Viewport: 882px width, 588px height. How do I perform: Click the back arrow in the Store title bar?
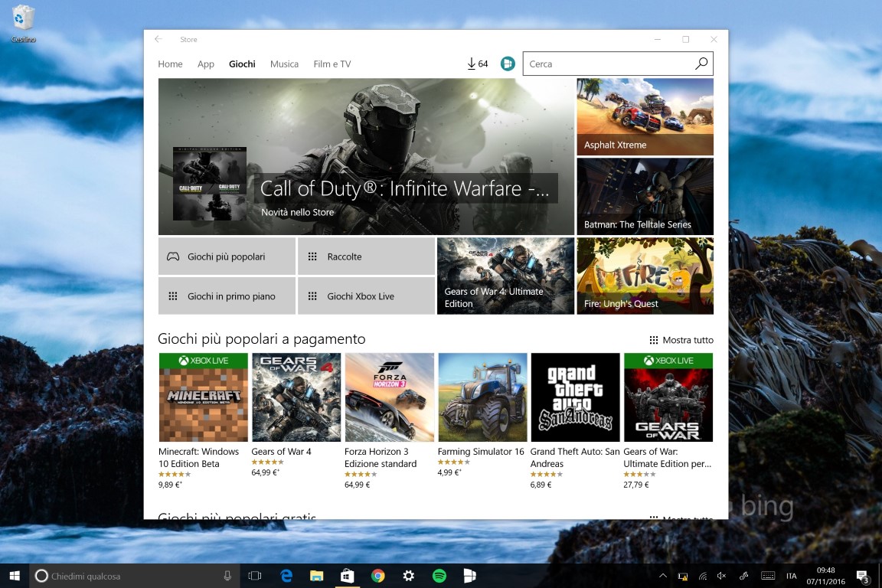[x=158, y=39]
